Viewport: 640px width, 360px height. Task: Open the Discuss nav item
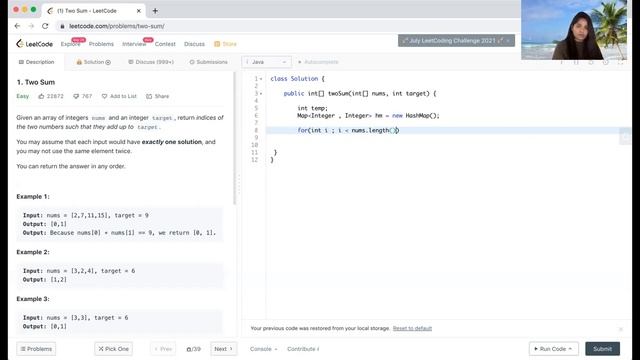coord(194,44)
